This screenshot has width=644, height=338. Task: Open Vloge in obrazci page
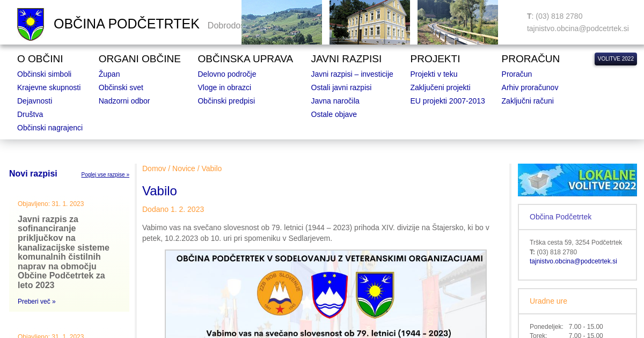click(x=224, y=87)
